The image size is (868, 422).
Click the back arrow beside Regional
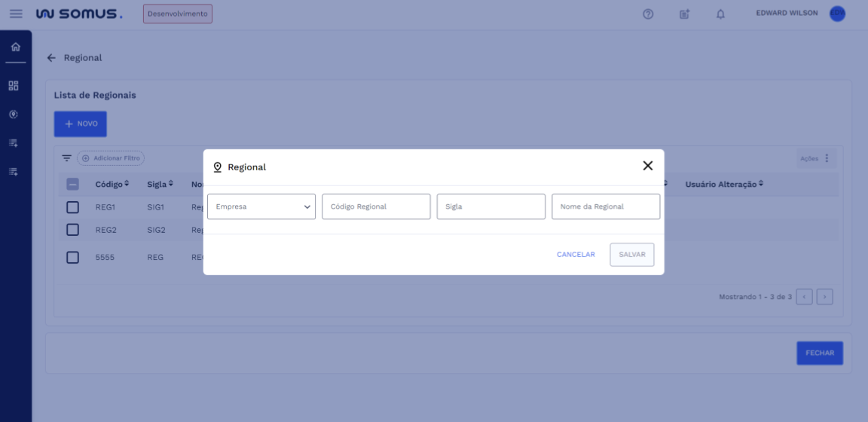[x=51, y=58]
